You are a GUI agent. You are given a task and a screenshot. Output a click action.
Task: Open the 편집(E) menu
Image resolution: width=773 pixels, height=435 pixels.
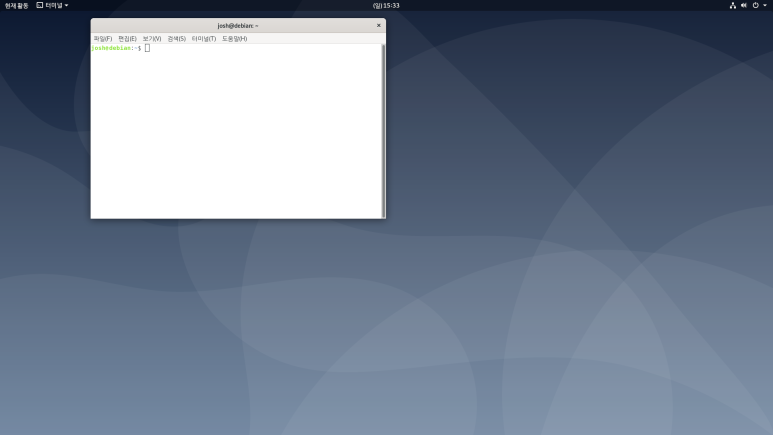click(127, 38)
